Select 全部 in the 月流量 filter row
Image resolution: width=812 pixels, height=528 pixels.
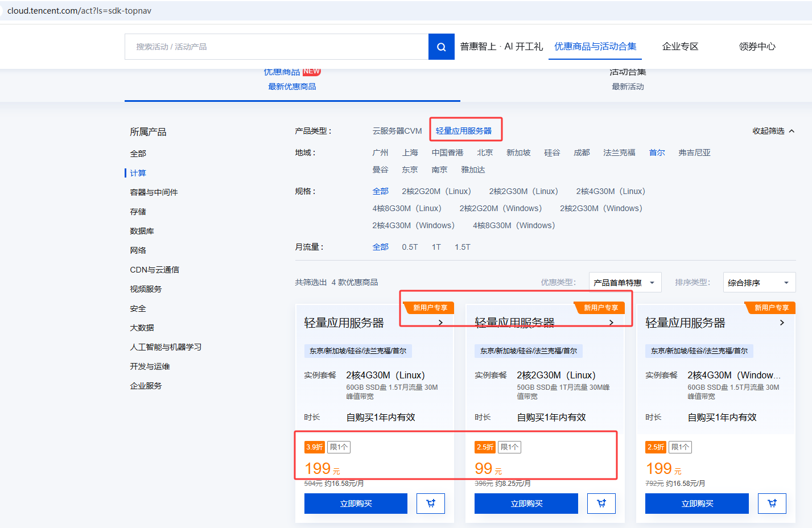380,247
